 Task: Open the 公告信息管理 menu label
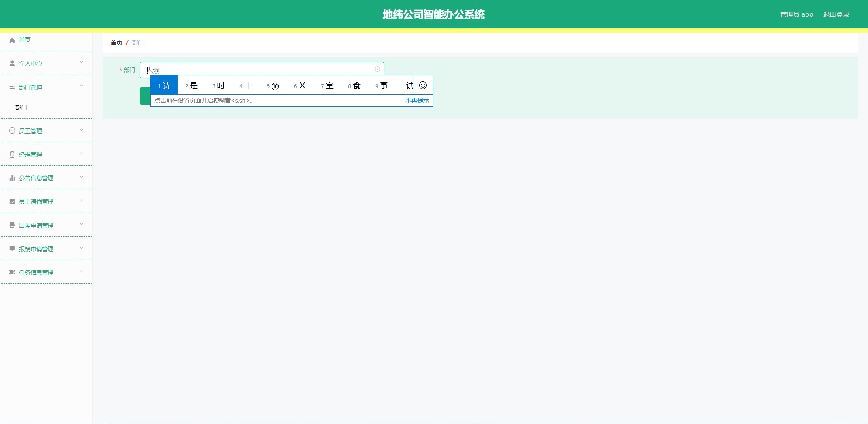[36, 178]
